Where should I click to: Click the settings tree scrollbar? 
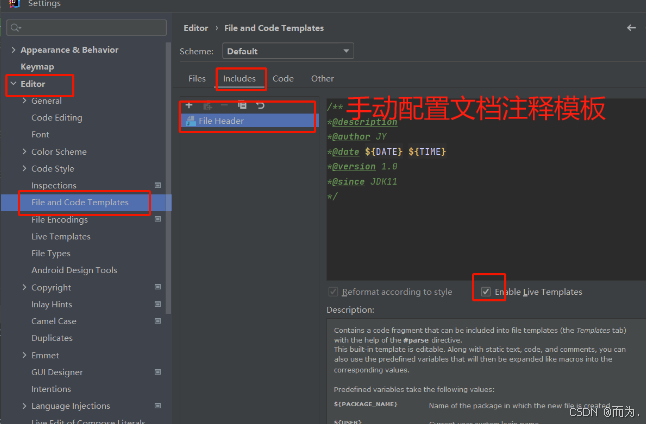click(168, 177)
